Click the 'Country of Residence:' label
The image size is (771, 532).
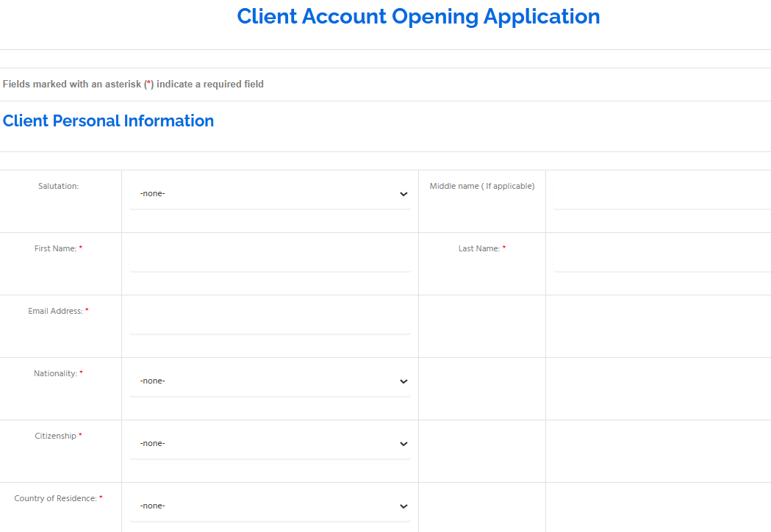(x=55, y=499)
